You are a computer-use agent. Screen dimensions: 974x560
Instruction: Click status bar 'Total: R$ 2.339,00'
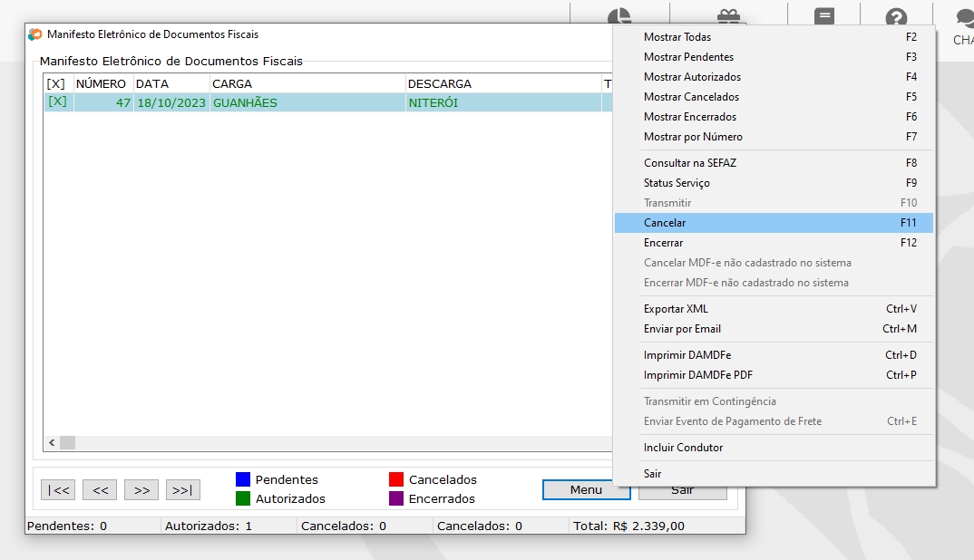[x=628, y=526]
